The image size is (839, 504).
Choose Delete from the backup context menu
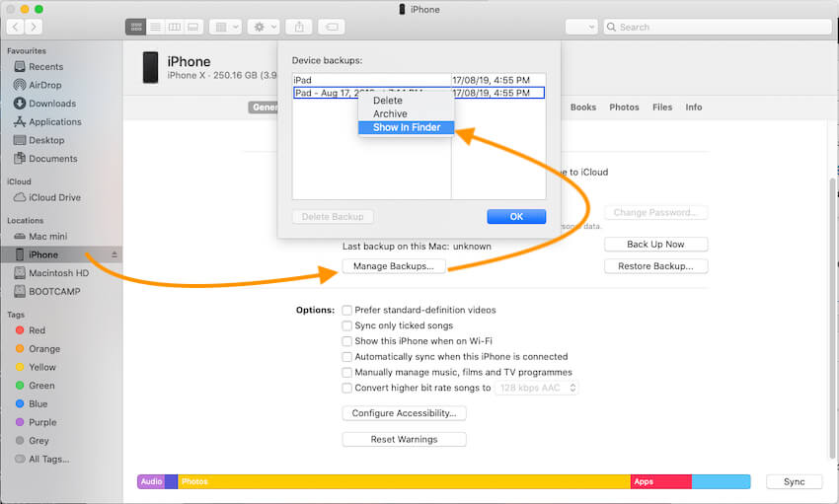pyautogui.click(x=406, y=101)
